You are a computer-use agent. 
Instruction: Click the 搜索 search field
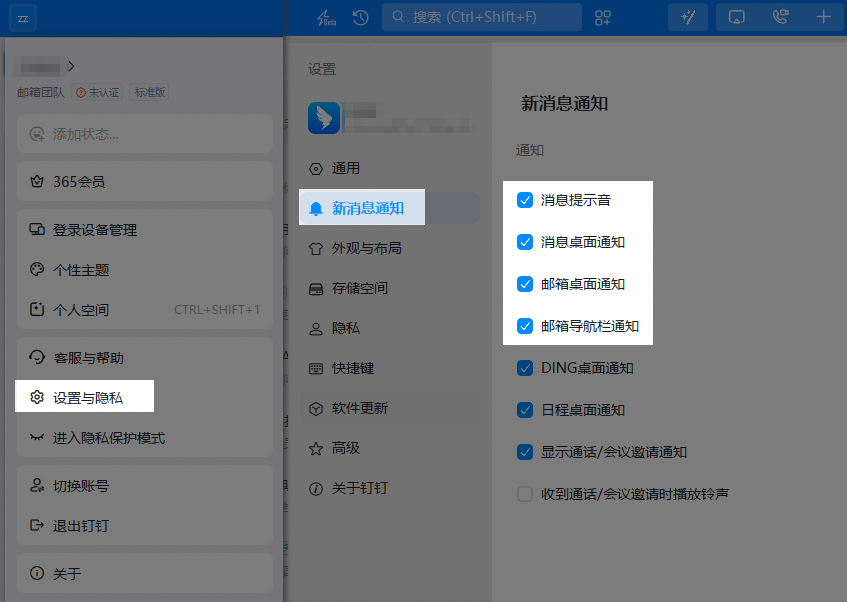click(x=481, y=17)
